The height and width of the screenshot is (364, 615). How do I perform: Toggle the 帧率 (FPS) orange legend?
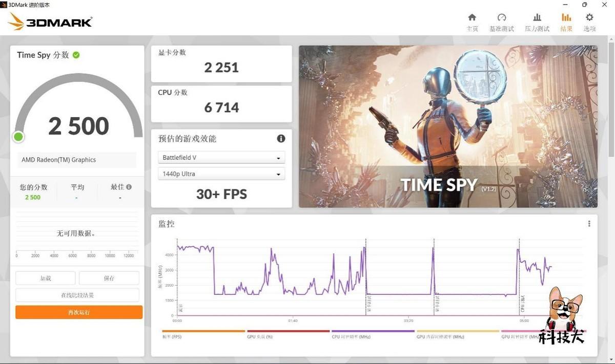tap(203, 334)
